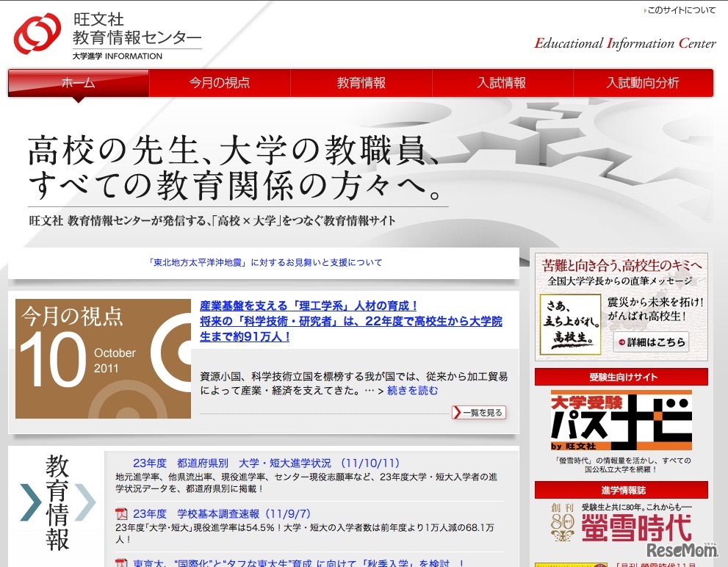Select ホーム in the navigation bar
Viewport: 728px width, 567px height.
pos(78,83)
